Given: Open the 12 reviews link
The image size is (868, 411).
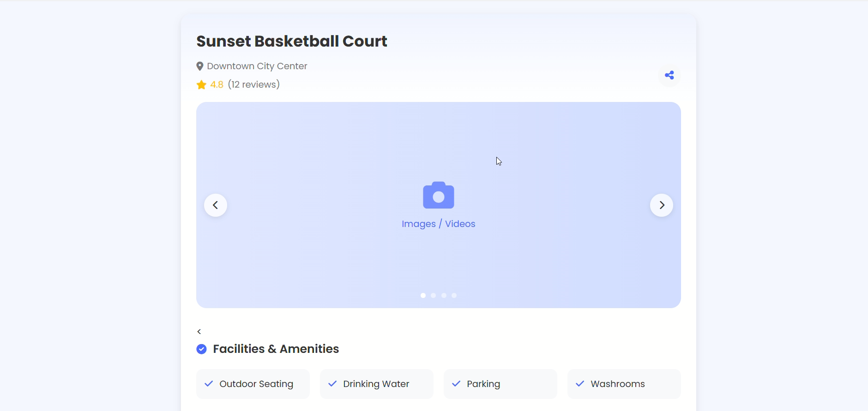Looking at the screenshot, I should [x=253, y=84].
